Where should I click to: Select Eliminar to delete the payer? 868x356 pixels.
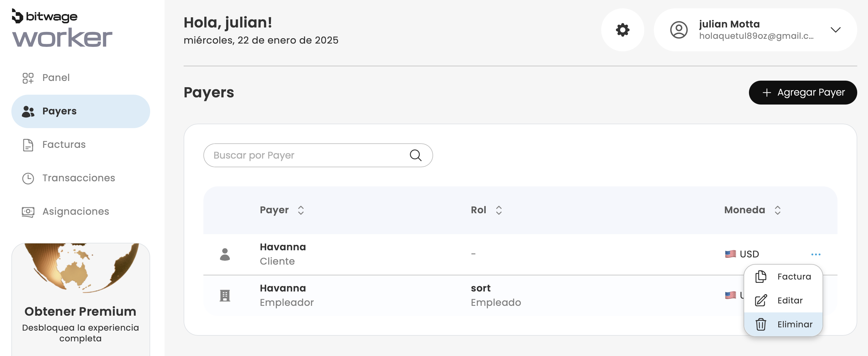tap(794, 324)
